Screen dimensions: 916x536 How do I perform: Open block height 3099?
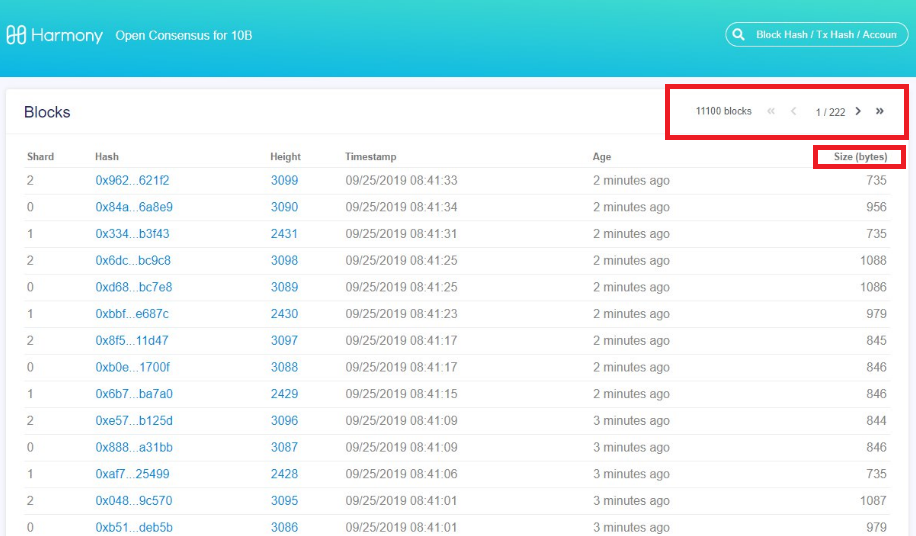284,180
